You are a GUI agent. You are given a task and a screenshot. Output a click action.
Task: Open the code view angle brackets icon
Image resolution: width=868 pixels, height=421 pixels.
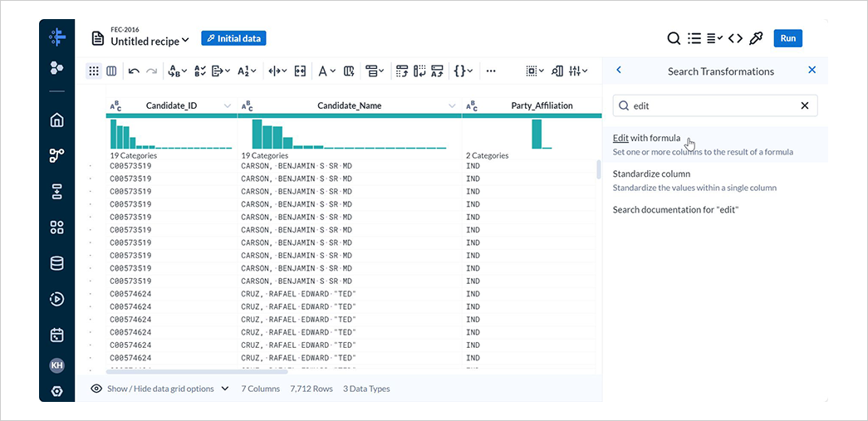[x=735, y=38]
